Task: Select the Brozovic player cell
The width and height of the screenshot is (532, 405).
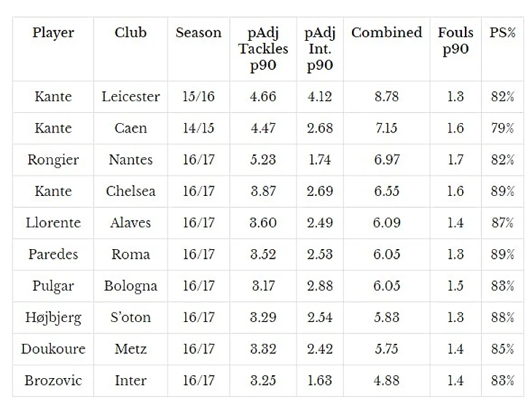Action: (53, 380)
